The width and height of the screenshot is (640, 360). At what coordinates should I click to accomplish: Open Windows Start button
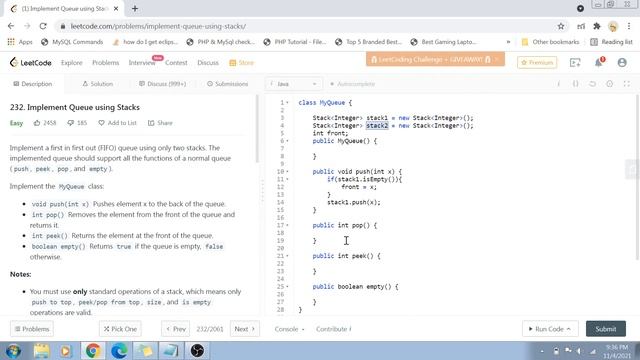13,351
